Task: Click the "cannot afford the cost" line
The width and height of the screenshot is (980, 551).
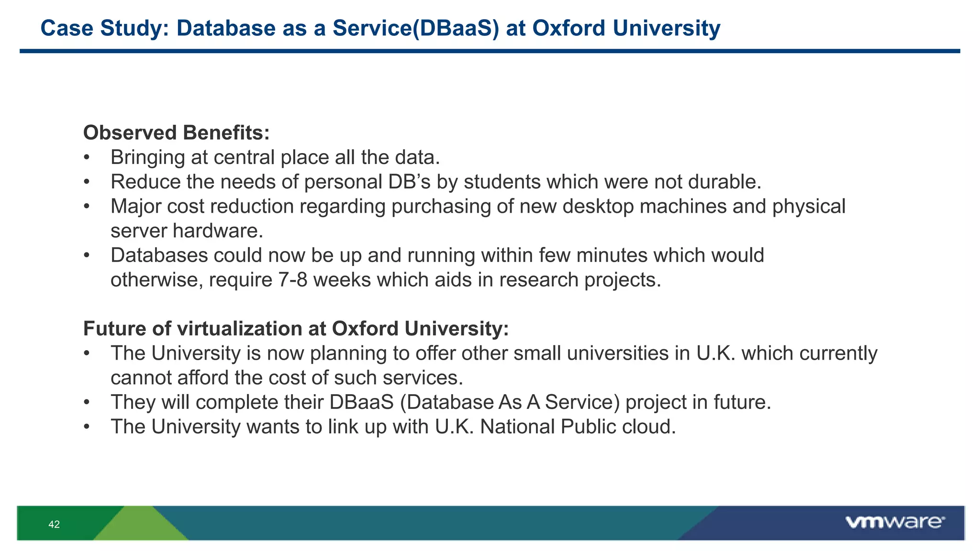Action: pos(287,377)
